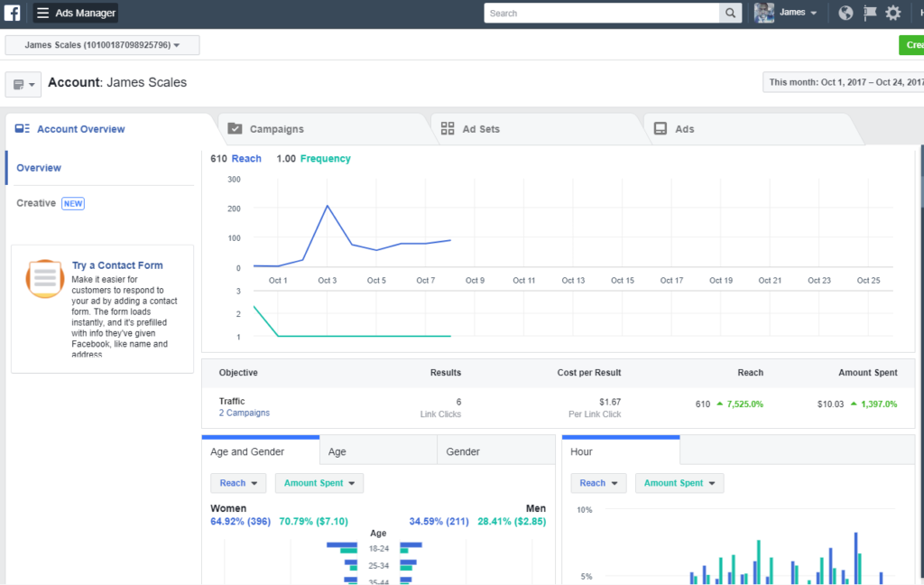The image size is (924, 585).
Task: Expand Amount Spent dropdown in Hour panel
Action: click(x=679, y=483)
